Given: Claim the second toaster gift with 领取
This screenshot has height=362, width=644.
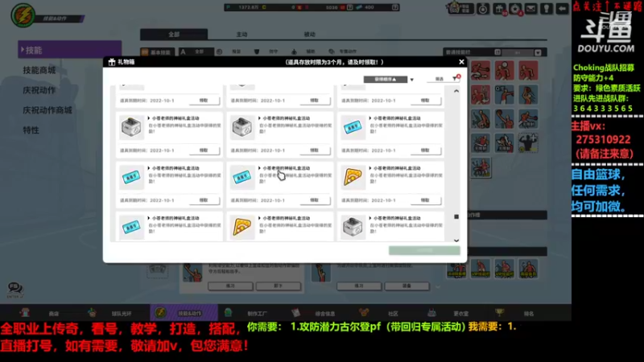Looking at the screenshot, I should [315, 150].
